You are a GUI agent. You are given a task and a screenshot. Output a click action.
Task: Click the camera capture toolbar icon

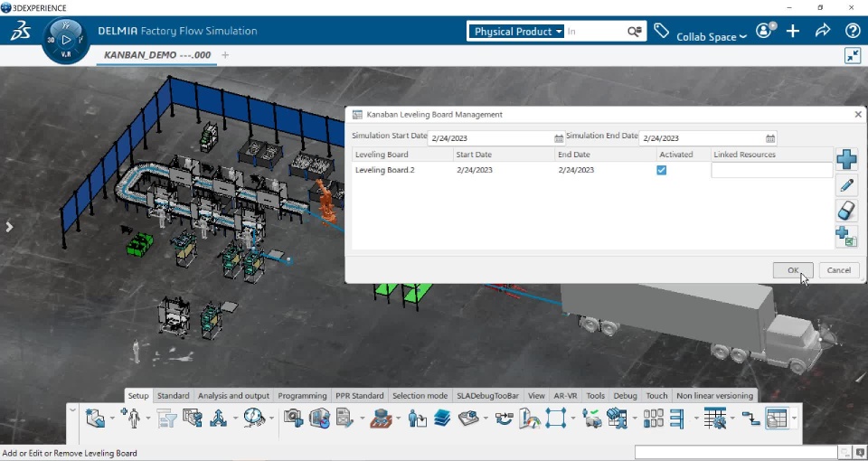[x=293, y=418]
